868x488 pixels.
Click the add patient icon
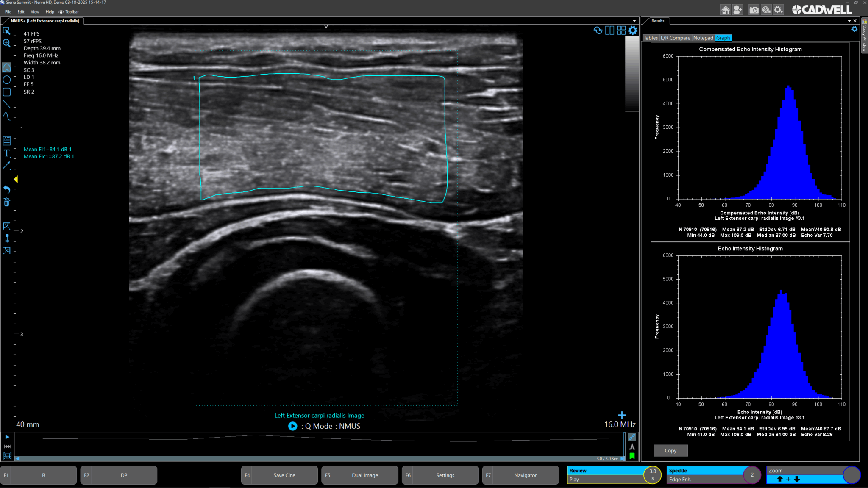pyautogui.click(x=738, y=10)
